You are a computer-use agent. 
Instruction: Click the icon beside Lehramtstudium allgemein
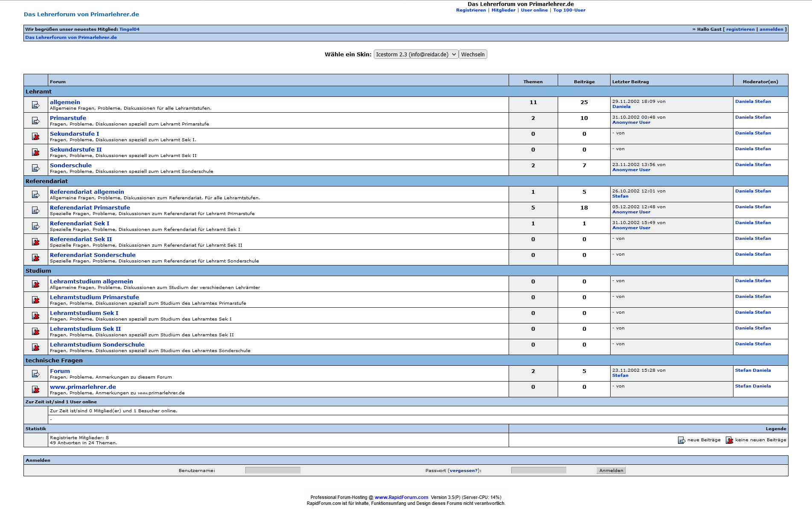click(36, 284)
